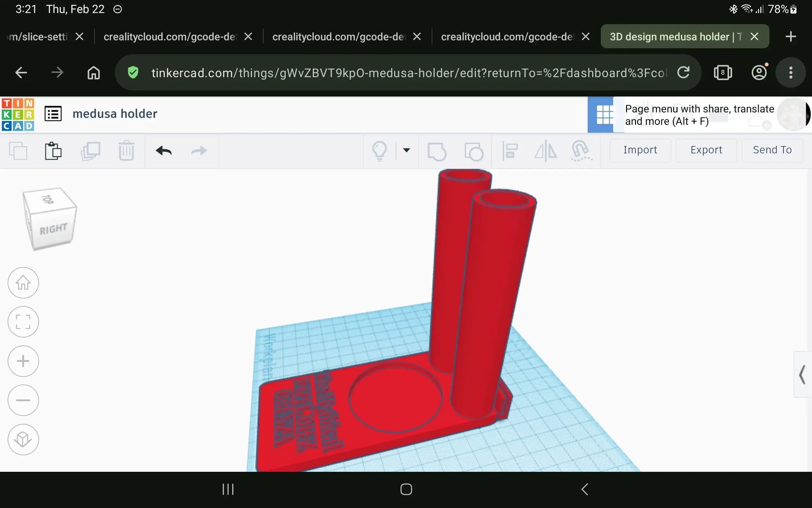
Task: Click the TOP face of view cube
Action: tap(48, 200)
